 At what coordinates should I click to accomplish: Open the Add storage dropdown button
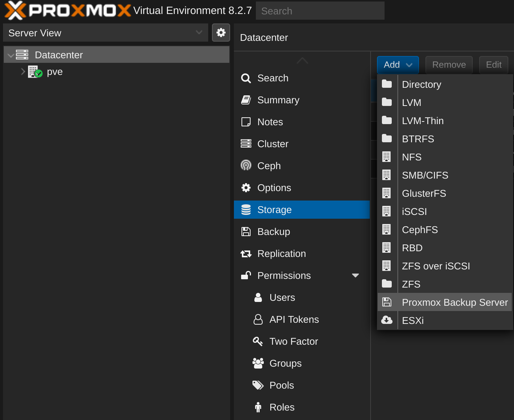(x=398, y=65)
